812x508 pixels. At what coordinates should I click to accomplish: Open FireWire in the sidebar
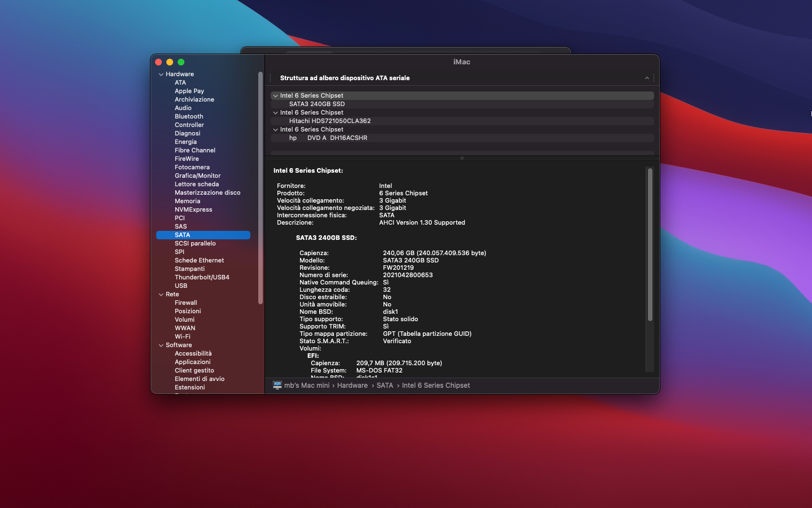point(187,159)
